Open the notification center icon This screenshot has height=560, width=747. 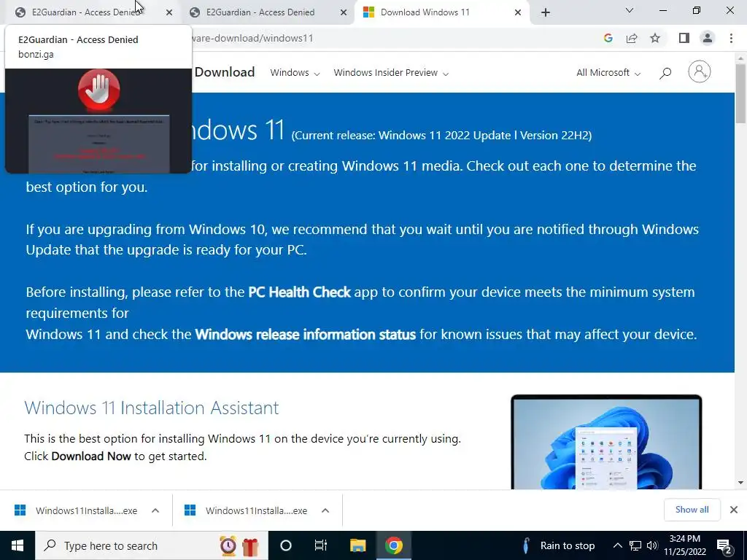[x=724, y=546]
